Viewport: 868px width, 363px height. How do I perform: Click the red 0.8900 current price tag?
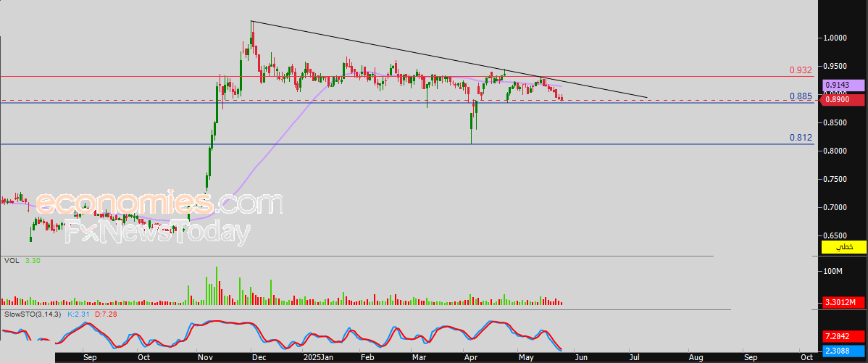click(843, 100)
